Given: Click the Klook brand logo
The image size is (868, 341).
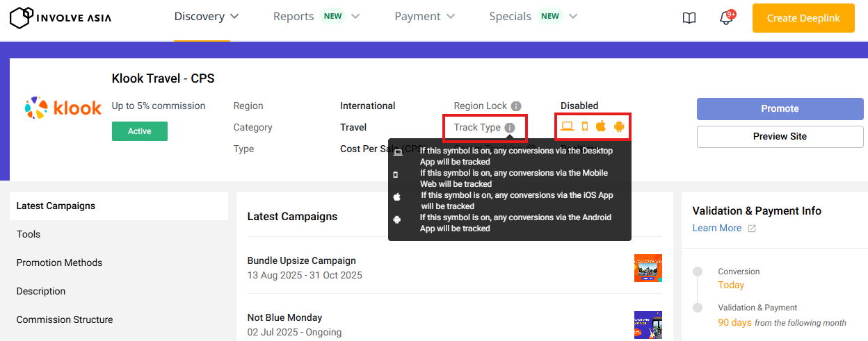Looking at the screenshot, I should [63, 108].
